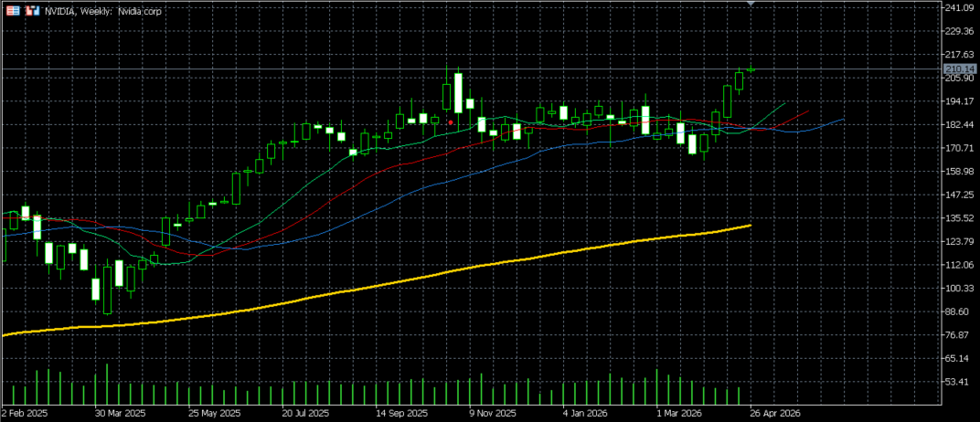Click the 112.06 price axis label
Screen dimensions: 980x422
pyautogui.click(x=961, y=265)
